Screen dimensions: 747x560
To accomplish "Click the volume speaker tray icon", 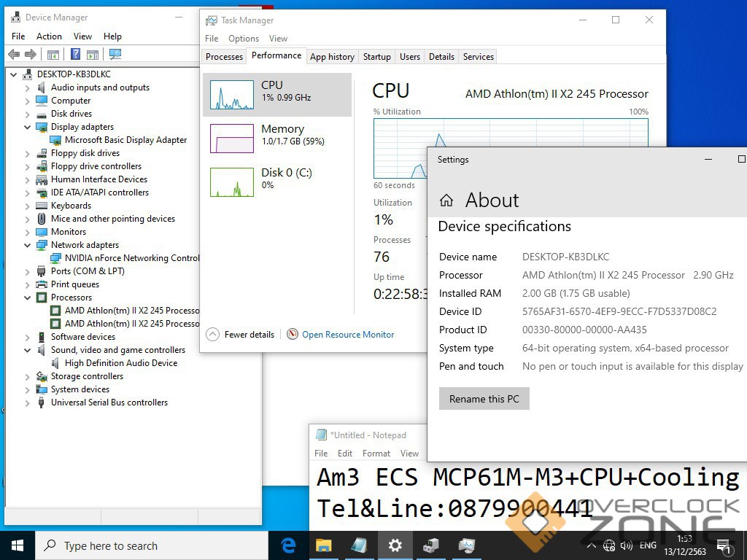I will pyautogui.click(x=627, y=545).
